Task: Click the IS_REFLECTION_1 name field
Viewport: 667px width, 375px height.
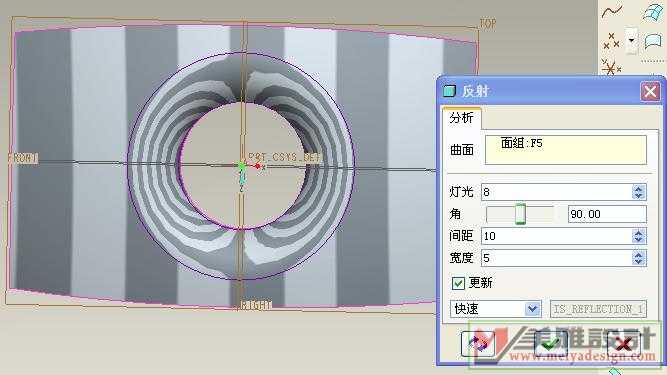Action: (598, 309)
